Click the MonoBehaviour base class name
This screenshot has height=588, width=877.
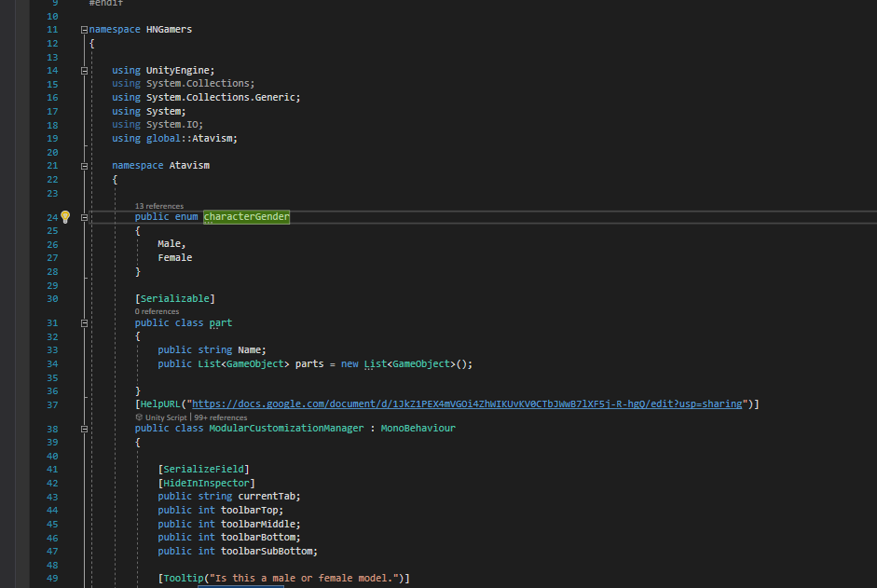click(x=418, y=429)
